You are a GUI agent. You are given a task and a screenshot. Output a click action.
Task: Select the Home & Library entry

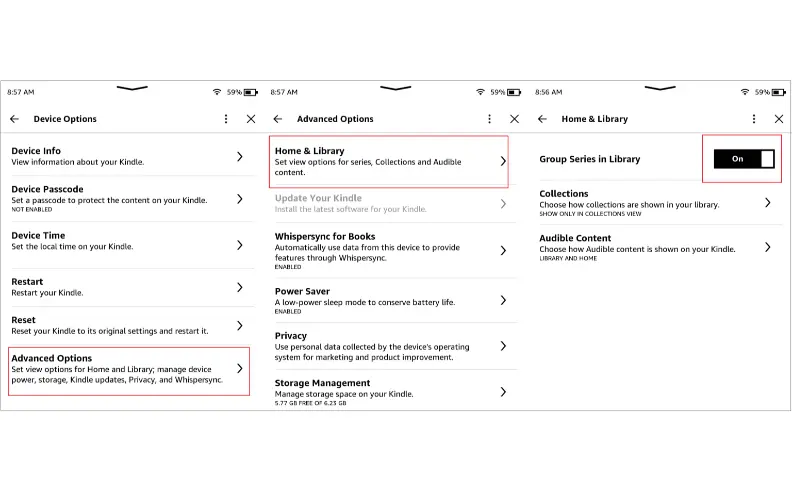point(388,161)
